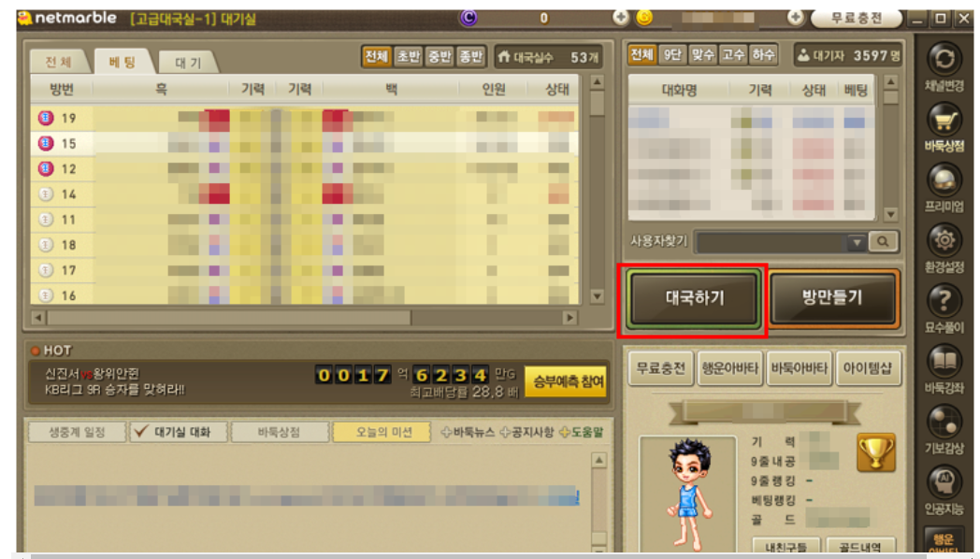Viewport: 980px width, 559px height.
Task: Click the room icon in row 12
Action: pos(46,168)
